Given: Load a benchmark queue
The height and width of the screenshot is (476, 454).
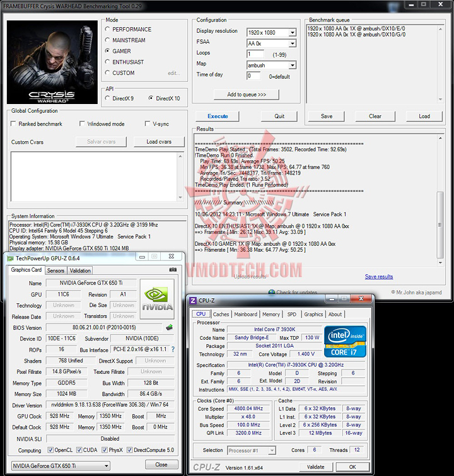Looking at the screenshot, I should [424, 116].
